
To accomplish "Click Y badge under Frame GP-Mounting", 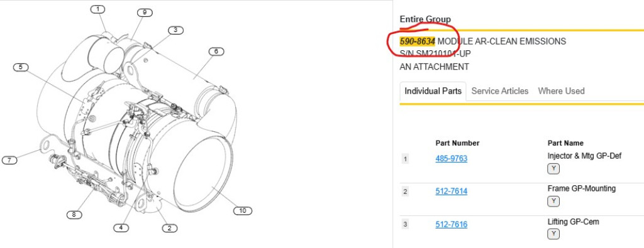I will click(553, 202).
